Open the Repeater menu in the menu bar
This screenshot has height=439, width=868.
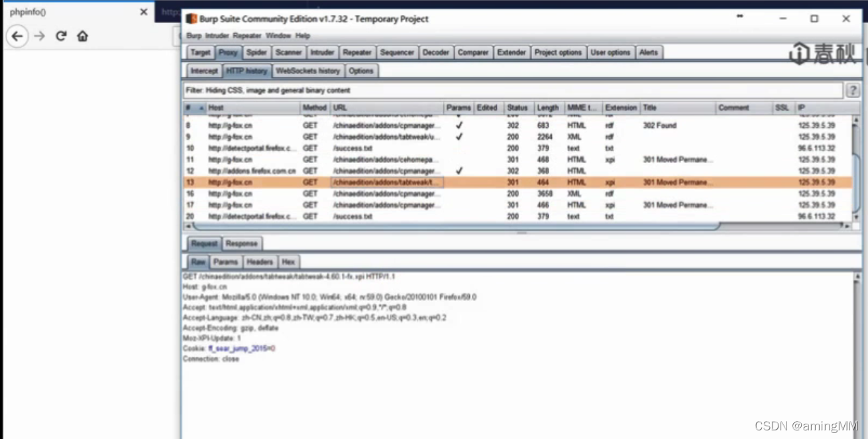246,36
